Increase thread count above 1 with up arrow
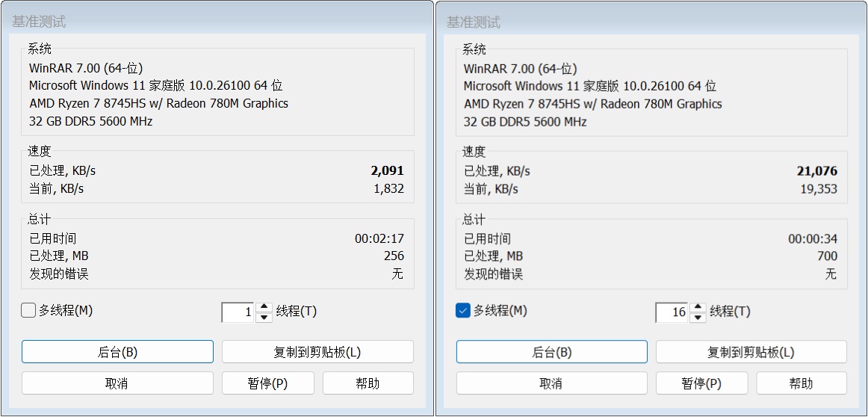The width and height of the screenshot is (868, 417). click(x=264, y=307)
